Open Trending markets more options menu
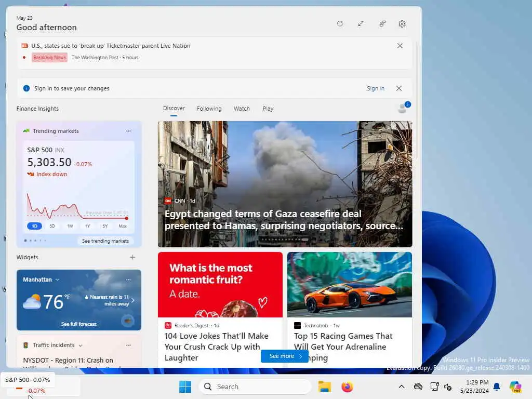532x399 pixels. point(128,131)
